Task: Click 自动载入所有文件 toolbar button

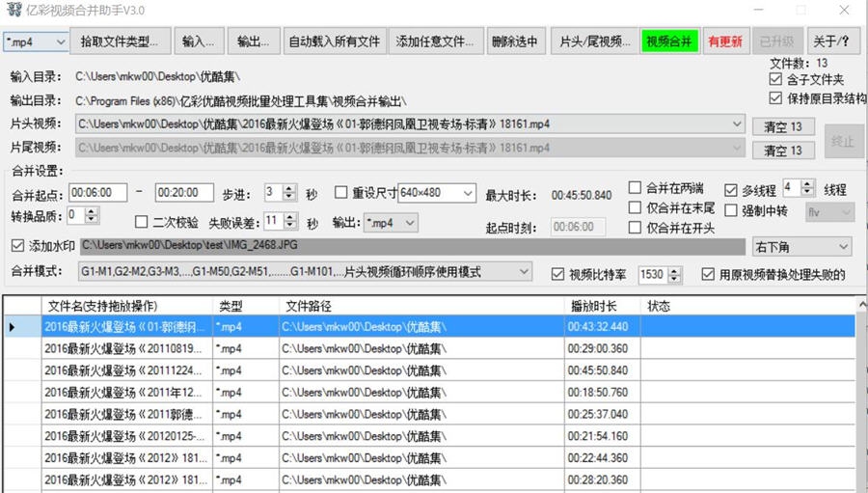Action: (x=335, y=41)
